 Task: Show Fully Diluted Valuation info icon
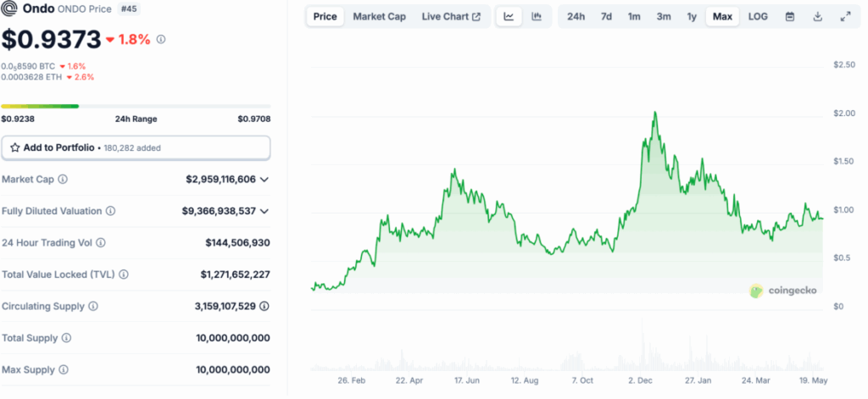pos(111,211)
